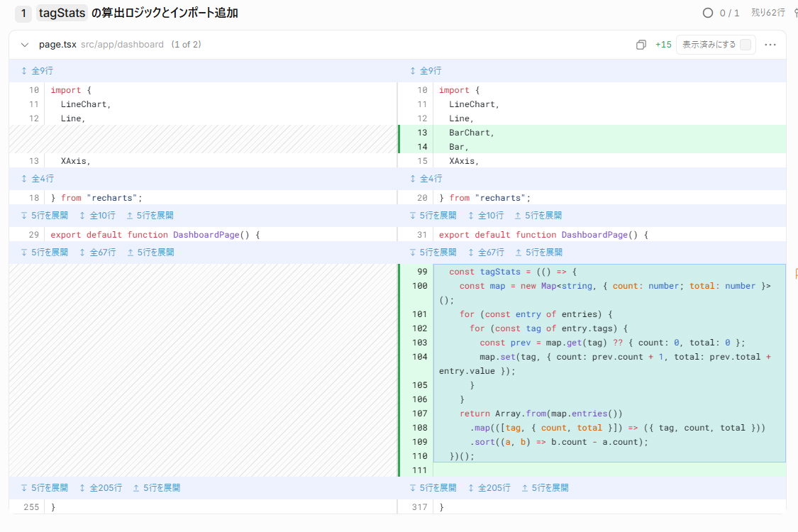Screen dimensions: 798x532
Task: Click the map.set(tag, ...) line 104
Action: pos(604,364)
